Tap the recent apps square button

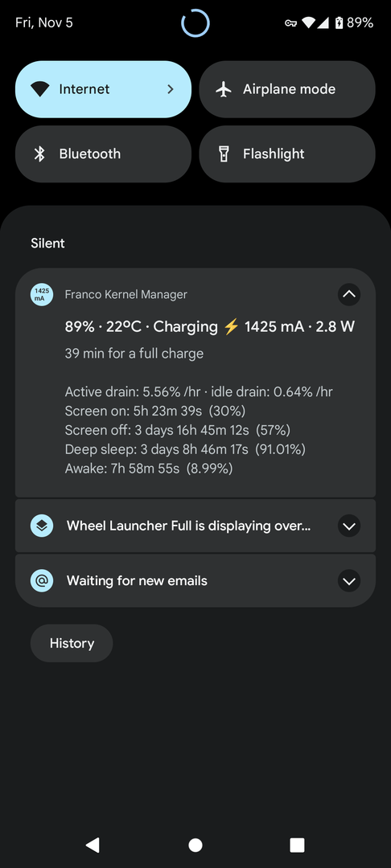pos(298,845)
